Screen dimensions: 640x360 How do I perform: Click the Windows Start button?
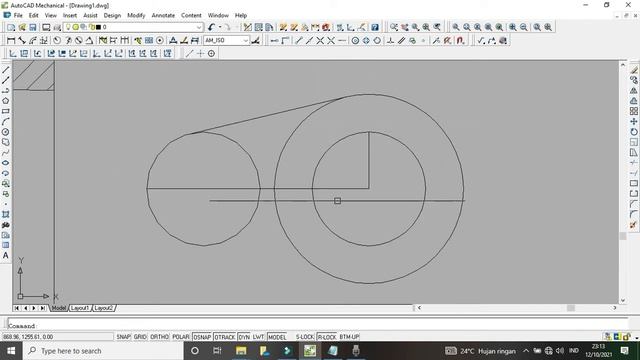click(x=11, y=351)
